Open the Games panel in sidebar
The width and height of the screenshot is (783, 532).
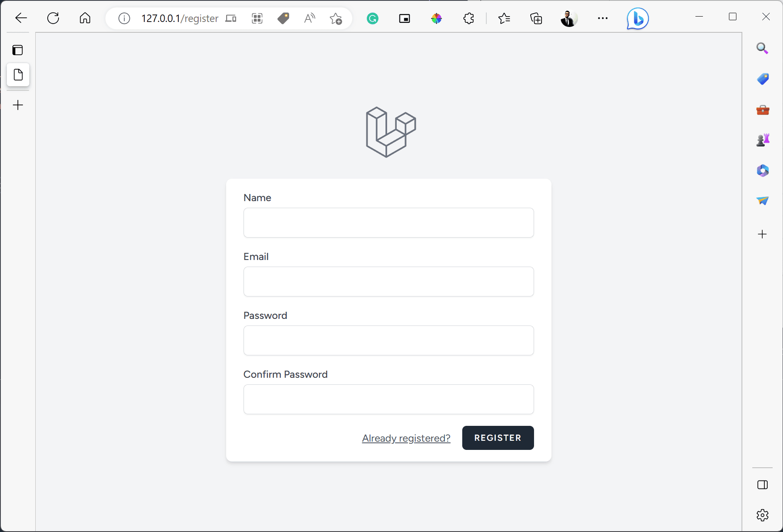tap(763, 140)
